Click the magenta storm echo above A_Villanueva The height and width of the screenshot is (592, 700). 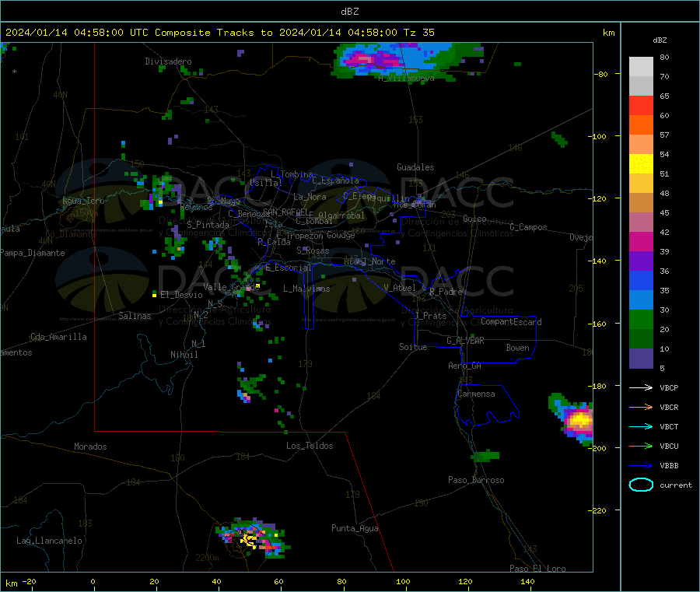click(370, 58)
